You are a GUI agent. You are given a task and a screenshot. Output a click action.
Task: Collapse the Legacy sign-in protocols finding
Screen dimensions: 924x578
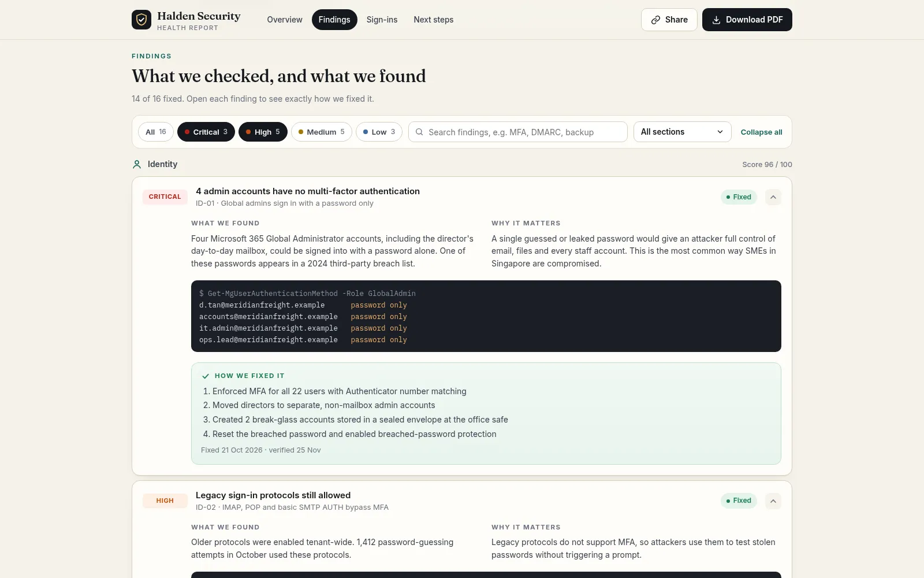click(773, 501)
